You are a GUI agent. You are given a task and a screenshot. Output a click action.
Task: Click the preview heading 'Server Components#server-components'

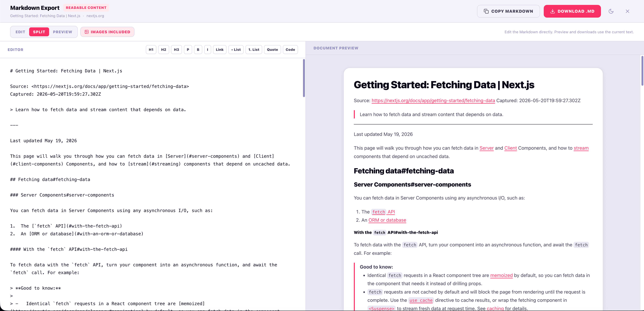pyautogui.click(x=412, y=184)
